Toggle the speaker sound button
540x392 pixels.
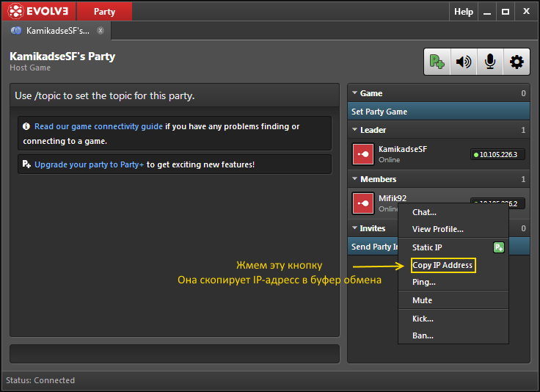pyautogui.click(x=464, y=62)
